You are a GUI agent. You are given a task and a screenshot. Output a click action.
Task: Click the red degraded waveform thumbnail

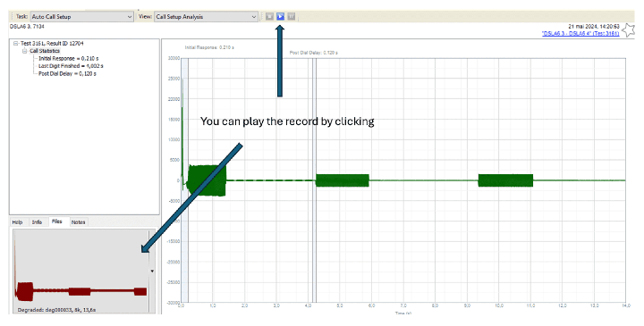click(x=80, y=271)
